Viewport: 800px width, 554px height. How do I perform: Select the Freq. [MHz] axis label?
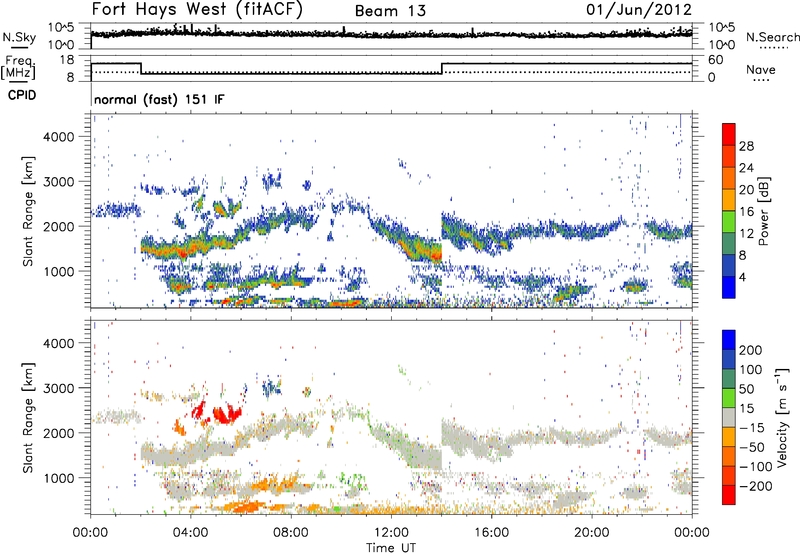point(18,67)
